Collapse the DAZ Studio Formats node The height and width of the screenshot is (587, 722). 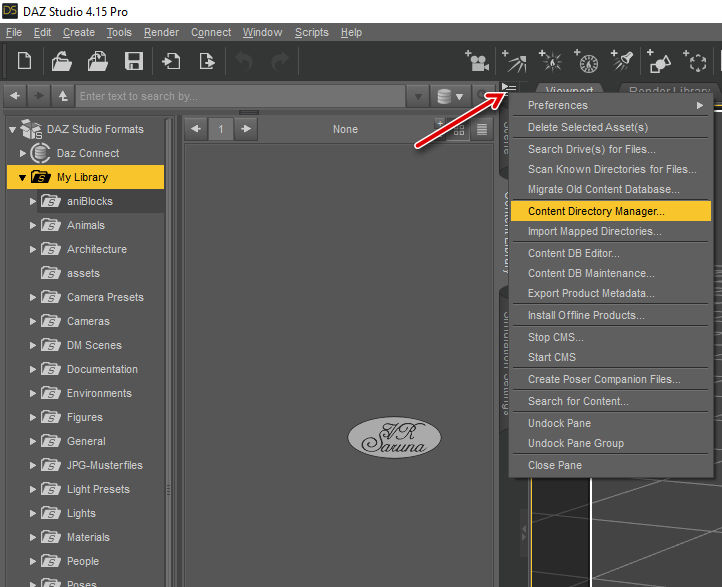click(13, 130)
